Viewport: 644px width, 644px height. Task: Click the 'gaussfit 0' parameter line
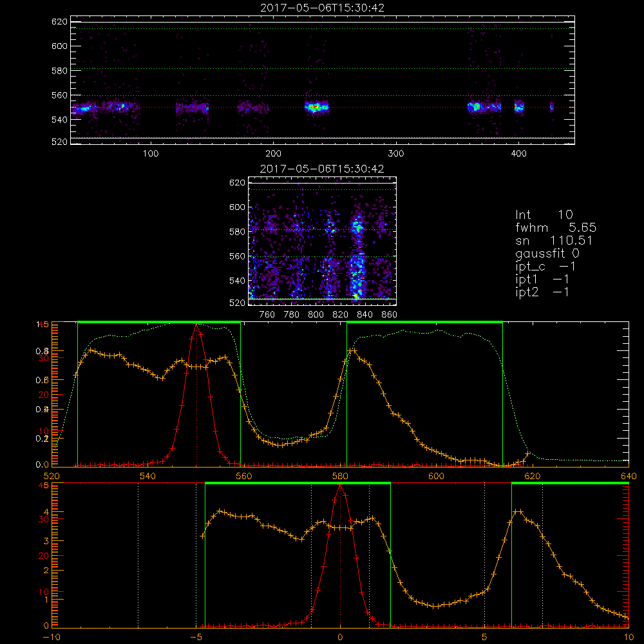tap(547, 253)
